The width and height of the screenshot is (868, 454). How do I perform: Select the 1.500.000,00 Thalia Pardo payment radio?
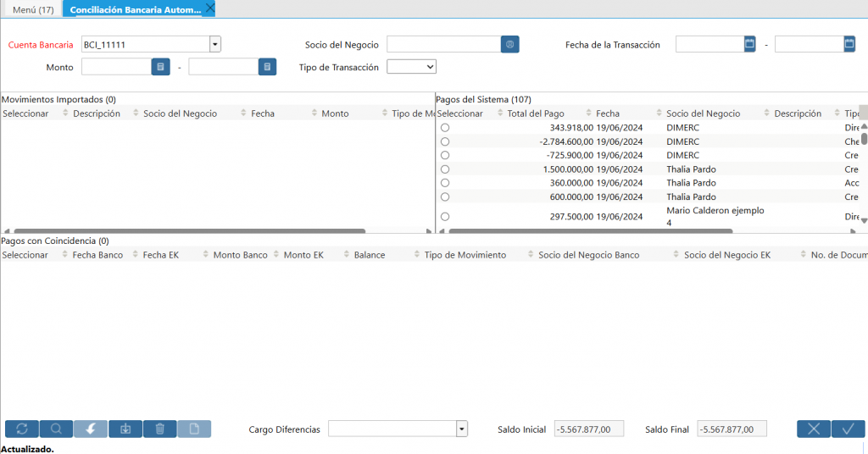coord(445,169)
